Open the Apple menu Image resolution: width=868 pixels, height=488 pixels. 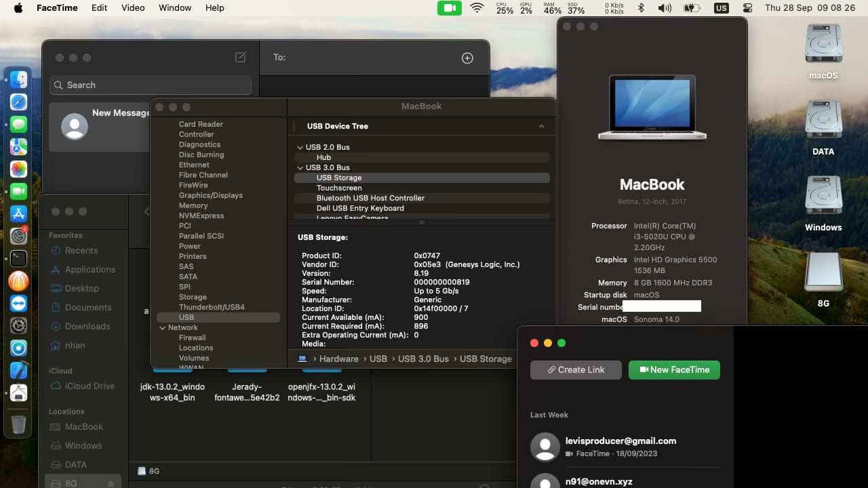(x=18, y=8)
